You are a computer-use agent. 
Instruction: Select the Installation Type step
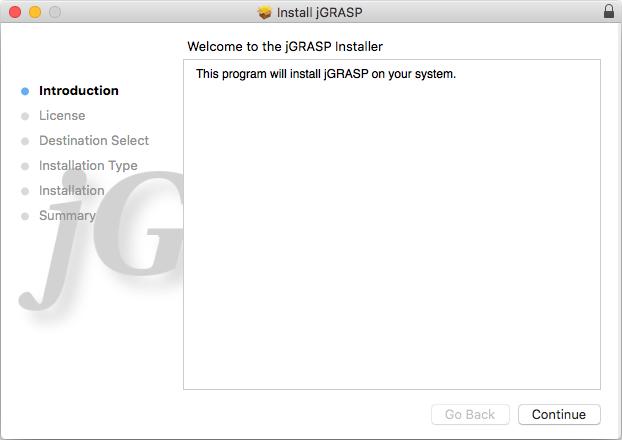(x=88, y=166)
